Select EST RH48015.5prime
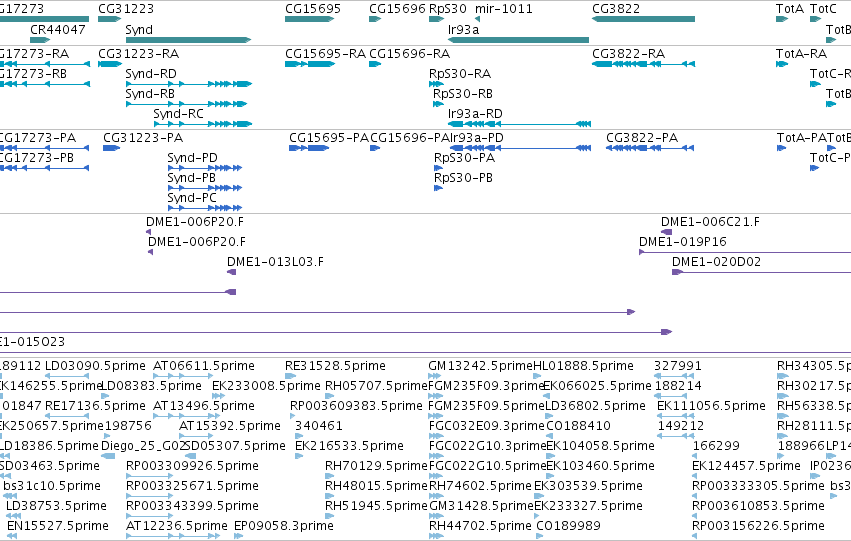This screenshot has height=541, width=851. (x=329, y=496)
